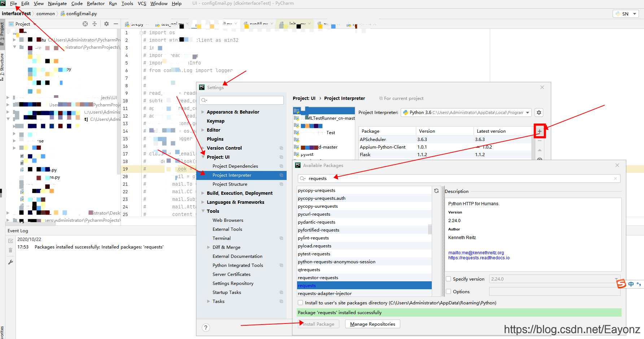The width and height of the screenshot is (644, 339).
Task: Open Project panel gear options
Action: coord(106,24)
